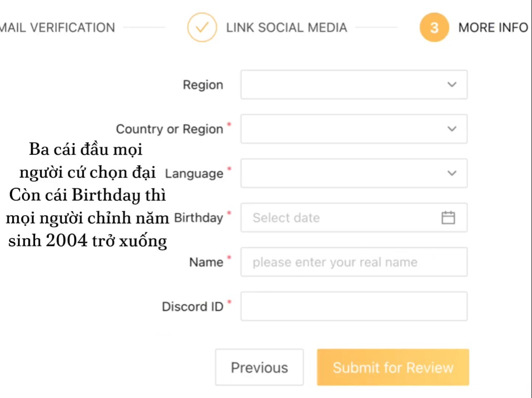Viewport: 532px width, 398px height.
Task: Click the Birthday field label
Action: click(x=199, y=218)
